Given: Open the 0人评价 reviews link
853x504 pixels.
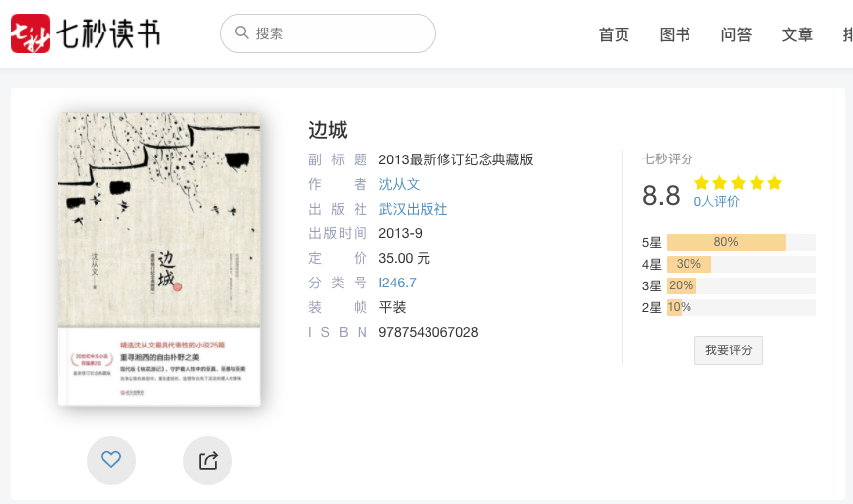Looking at the screenshot, I should 716,201.
